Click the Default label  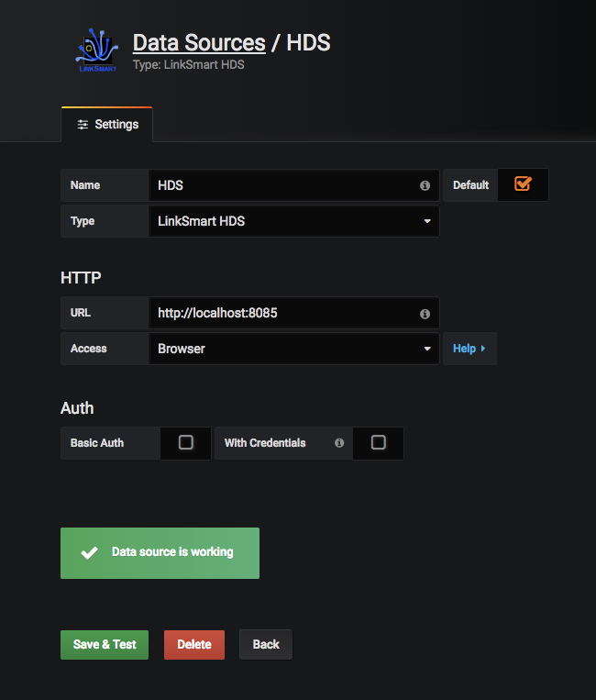click(470, 185)
